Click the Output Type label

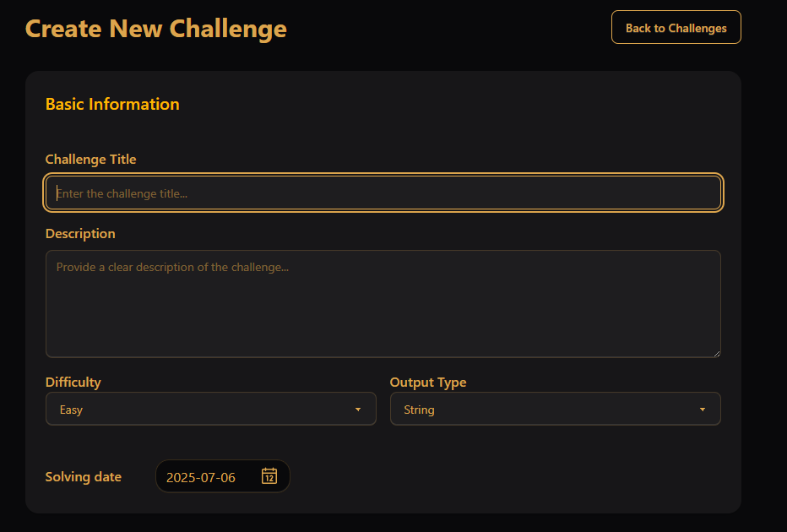pos(427,383)
